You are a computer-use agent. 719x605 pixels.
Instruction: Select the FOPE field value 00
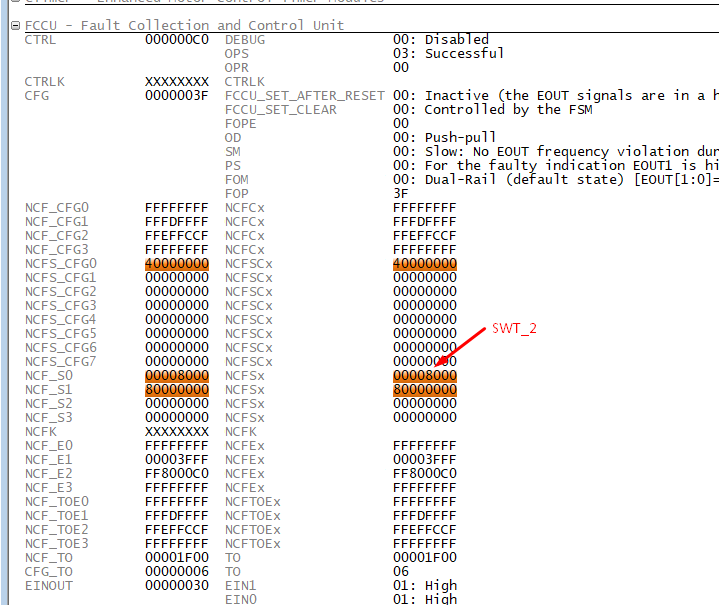(401, 124)
